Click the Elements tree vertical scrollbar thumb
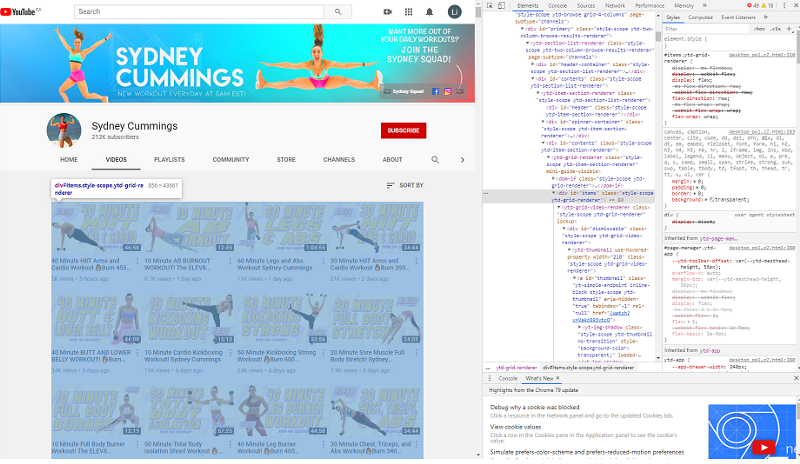The height and width of the screenshot is (464, 800). (x=658, y=37)
